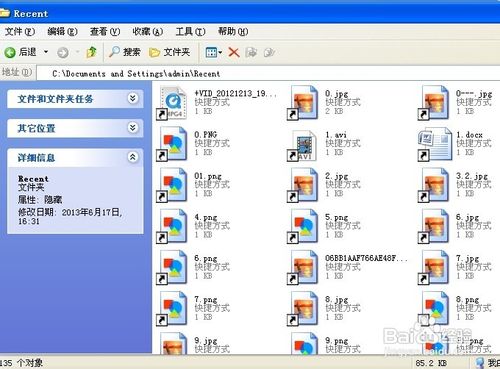
Task: Open the 收藏(A) menu
Action: click(x=147, y=32)
